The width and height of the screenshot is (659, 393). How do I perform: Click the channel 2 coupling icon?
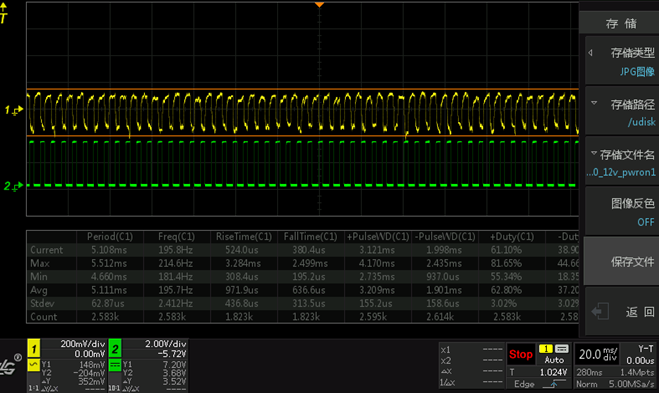coord(115,365)
